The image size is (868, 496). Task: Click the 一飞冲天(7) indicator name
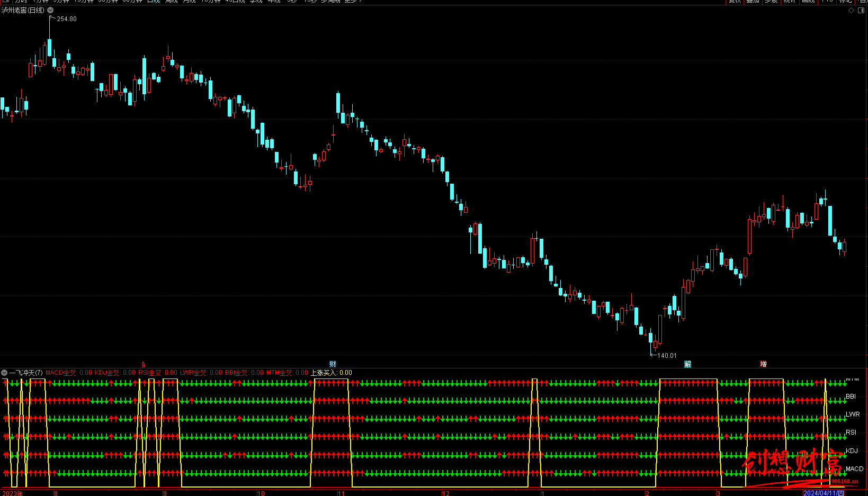pyautogui.click(x=26, y=373)
